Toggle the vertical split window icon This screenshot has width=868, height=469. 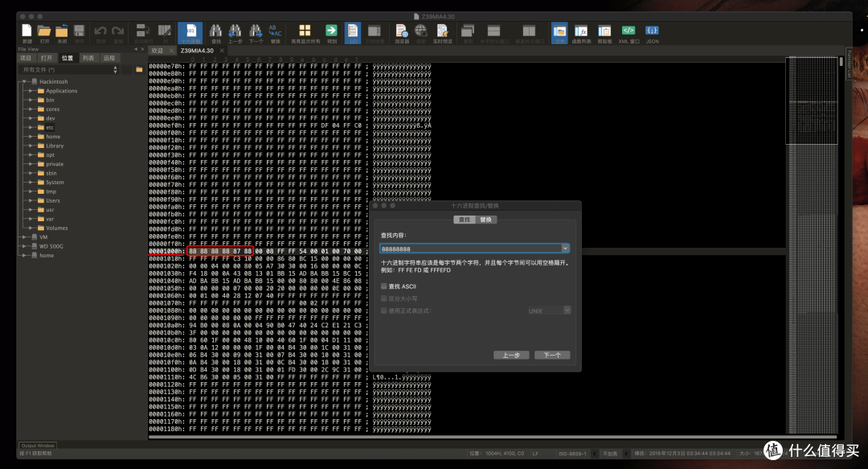point(529,32)
